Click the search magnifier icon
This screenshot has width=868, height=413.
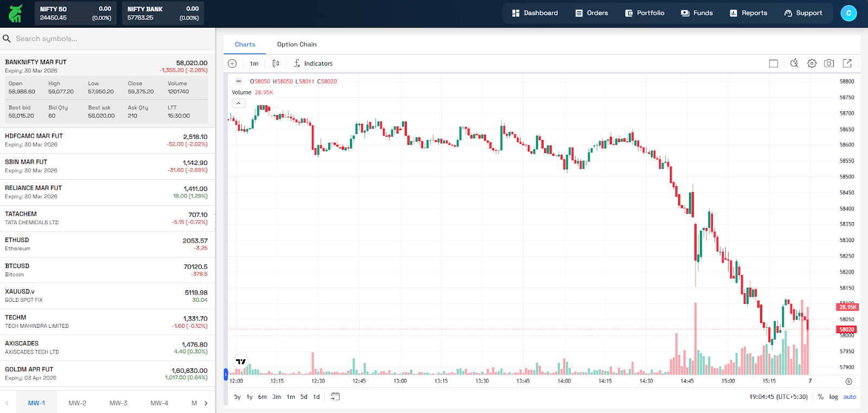pyautogui.click(x=7, y=39)
